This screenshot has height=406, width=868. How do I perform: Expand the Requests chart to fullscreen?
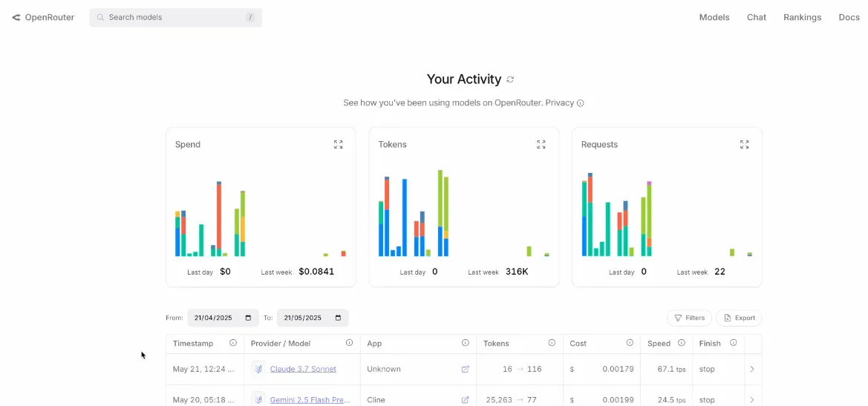point(744,145)
